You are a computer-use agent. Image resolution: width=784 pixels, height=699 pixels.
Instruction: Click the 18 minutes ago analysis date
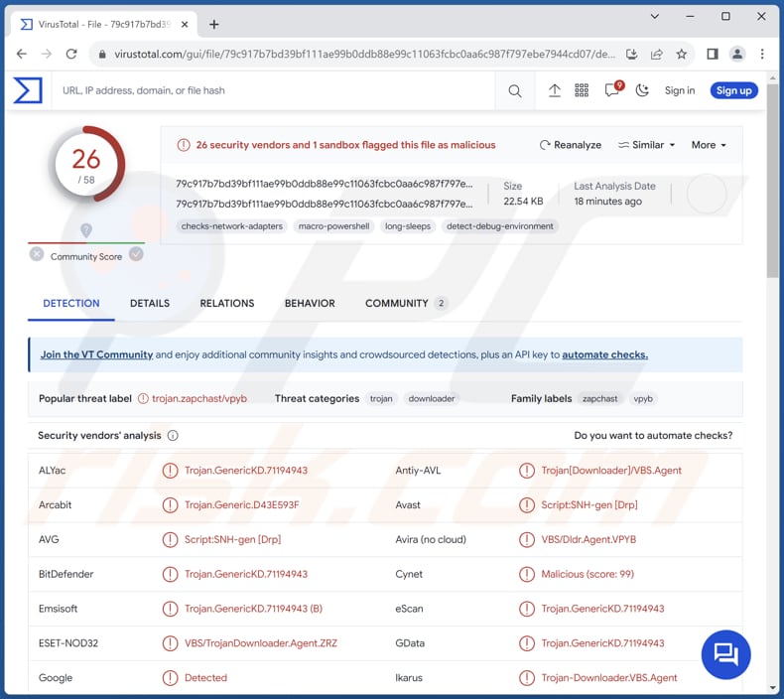(x=608, y=202)
